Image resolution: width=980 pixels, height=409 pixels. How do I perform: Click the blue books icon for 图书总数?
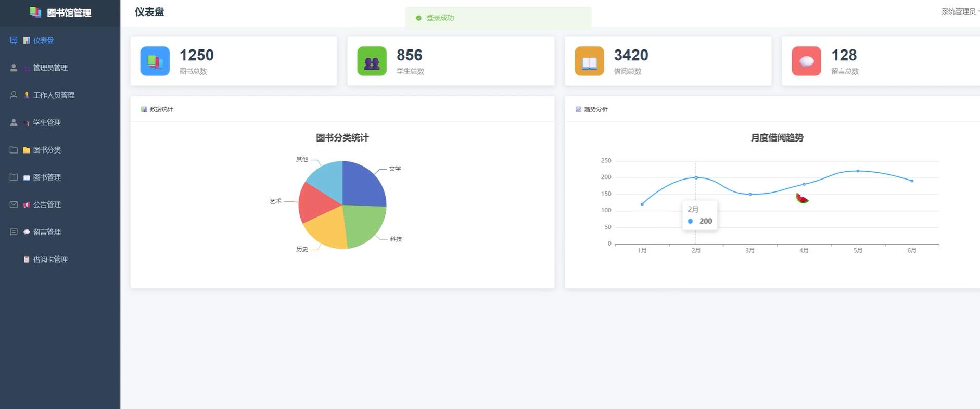(155, 61)
